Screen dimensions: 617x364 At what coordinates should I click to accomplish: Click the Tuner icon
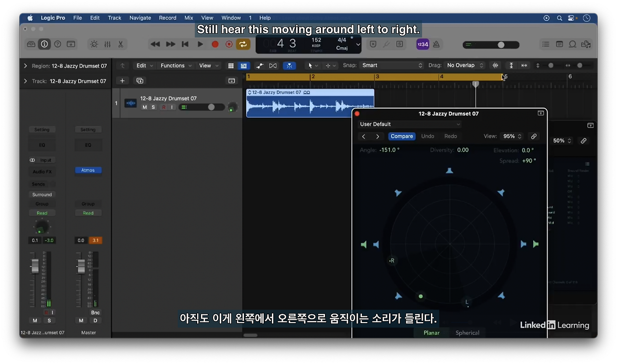click(386, 44)
